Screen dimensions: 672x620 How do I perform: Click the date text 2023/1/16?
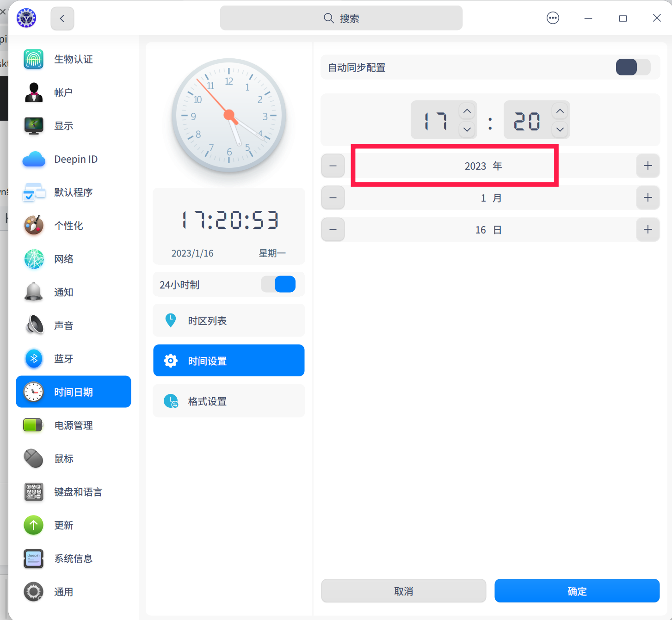click(192, 253)
